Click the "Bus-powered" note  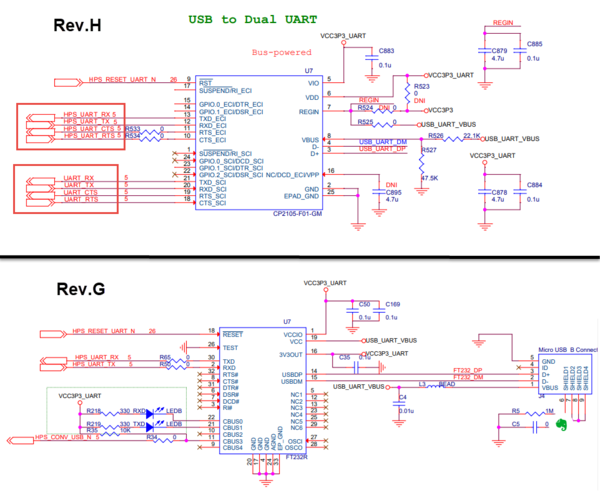pos(282,52)
